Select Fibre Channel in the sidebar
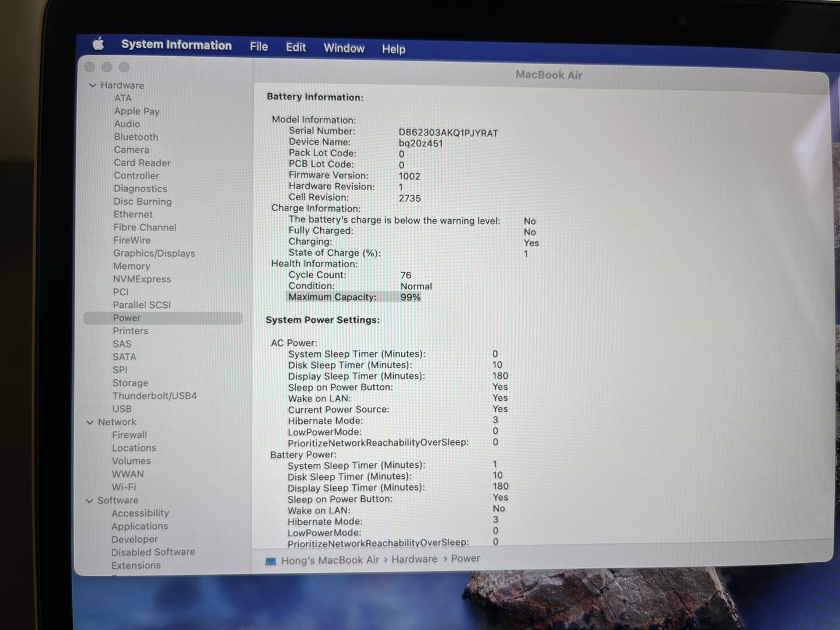Viewport: 840px width, 630px height. click(145, 228)
